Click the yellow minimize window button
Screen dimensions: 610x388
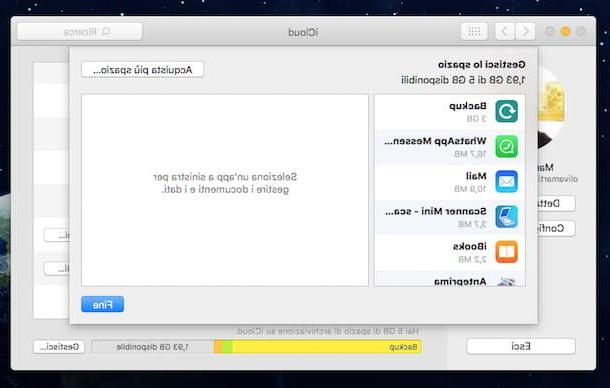(x=565, y=32)
